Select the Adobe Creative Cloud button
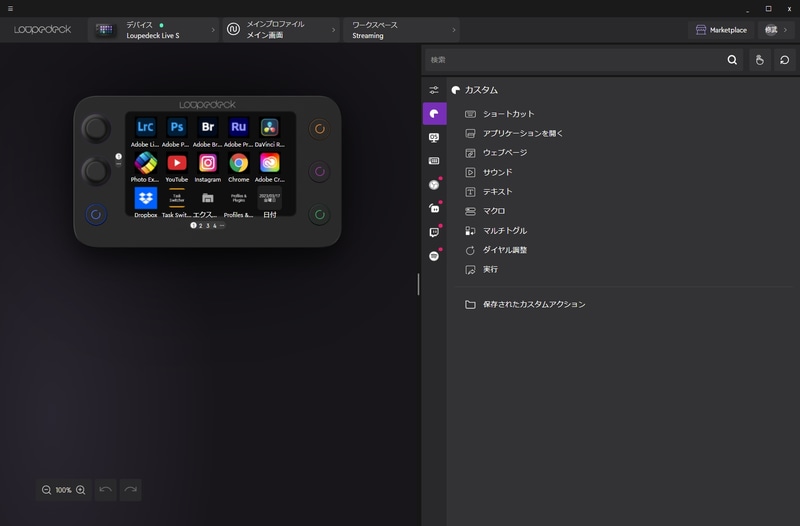The image size is (800, 526). pyautogui.click(x=269, y=163)
